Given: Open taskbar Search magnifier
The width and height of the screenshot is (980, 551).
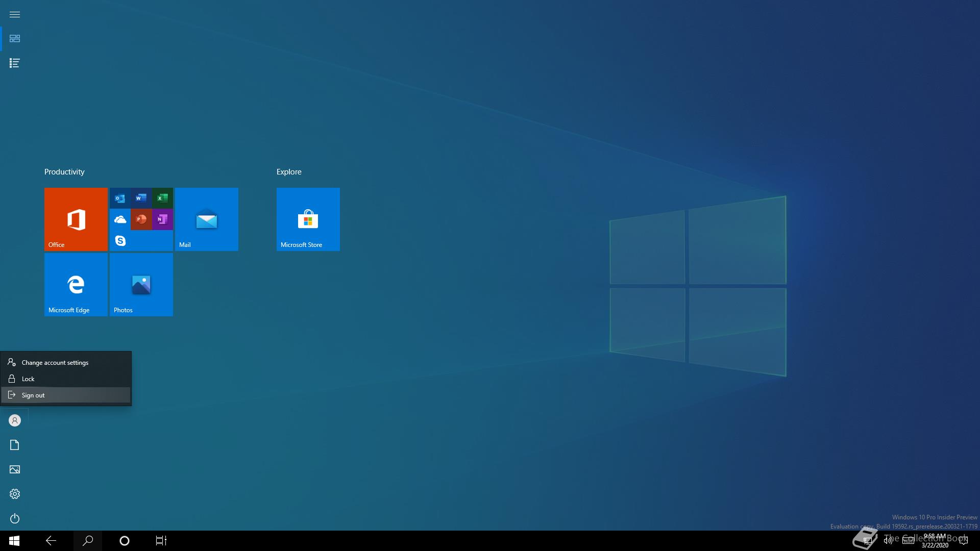Looking at the screenshot, I should pyautogui.click(x=88, y=541).
